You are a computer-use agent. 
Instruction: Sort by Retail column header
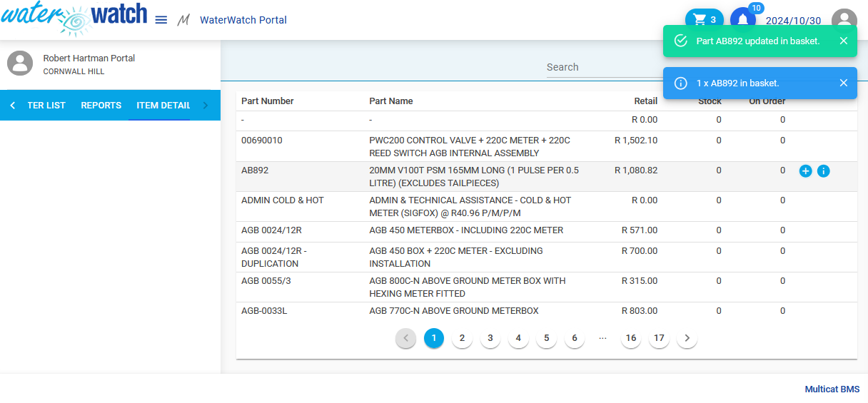coord(646,101)
